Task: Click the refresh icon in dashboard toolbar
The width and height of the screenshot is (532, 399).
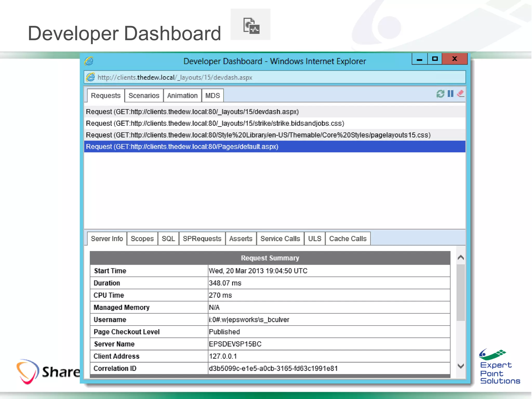Action: point(441,94)
